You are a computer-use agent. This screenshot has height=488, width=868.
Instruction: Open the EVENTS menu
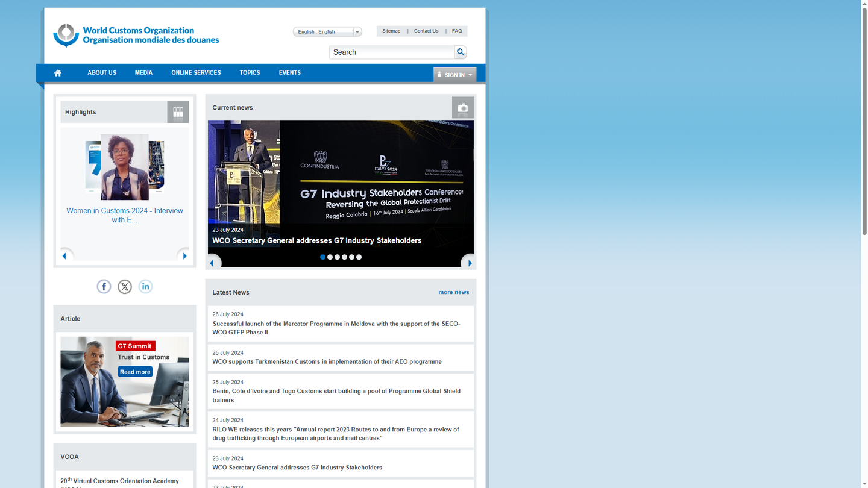pyautogui.click(x=290, y=73)
